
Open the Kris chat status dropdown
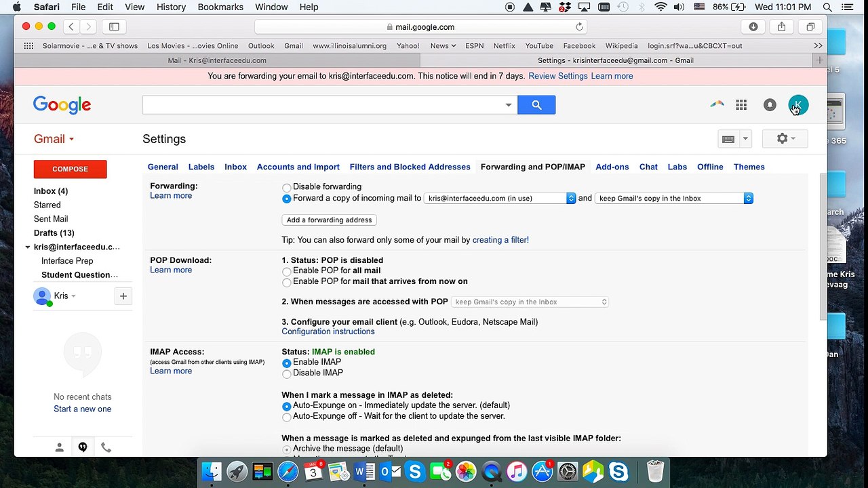point(73,296)
